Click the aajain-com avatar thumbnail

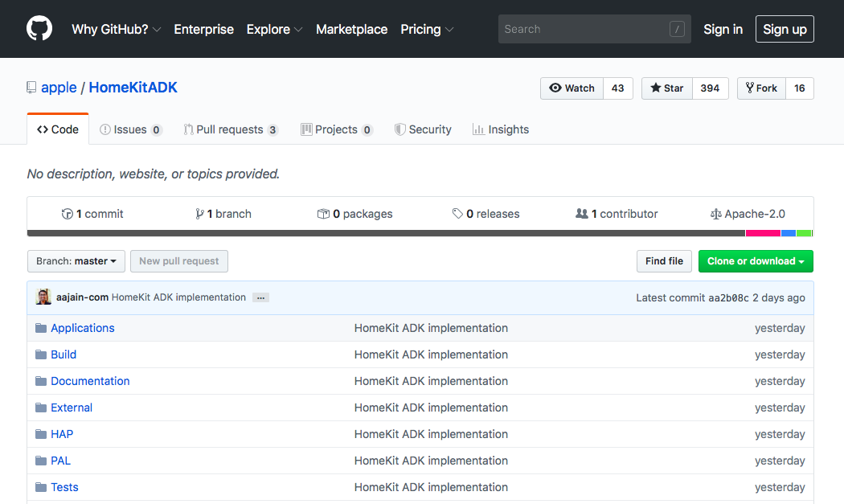44,297
